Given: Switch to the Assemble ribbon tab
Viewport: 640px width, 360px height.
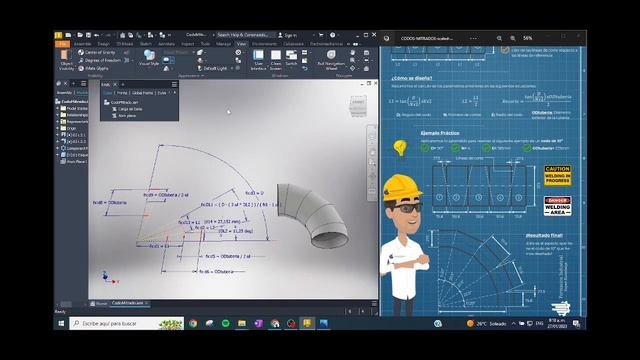Looking at the screenshot, I should (82, 44).
